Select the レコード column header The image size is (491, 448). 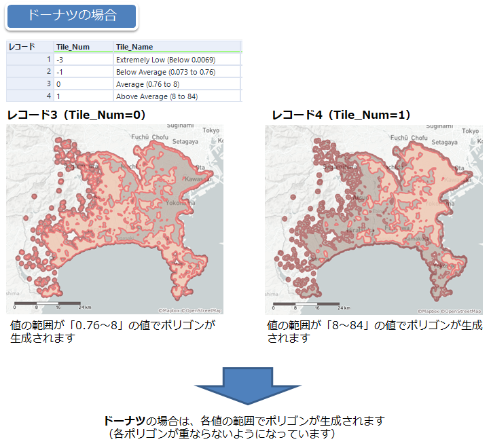29,47
